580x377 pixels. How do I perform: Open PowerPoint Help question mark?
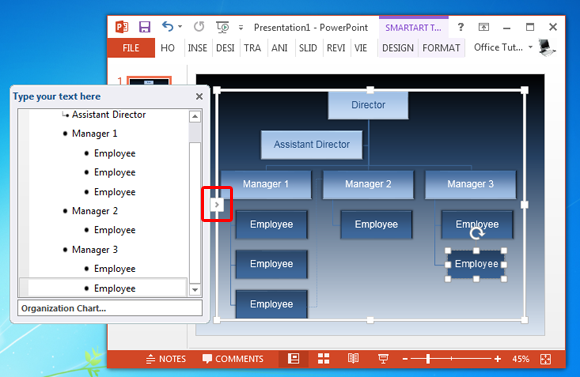coord(461,27)
